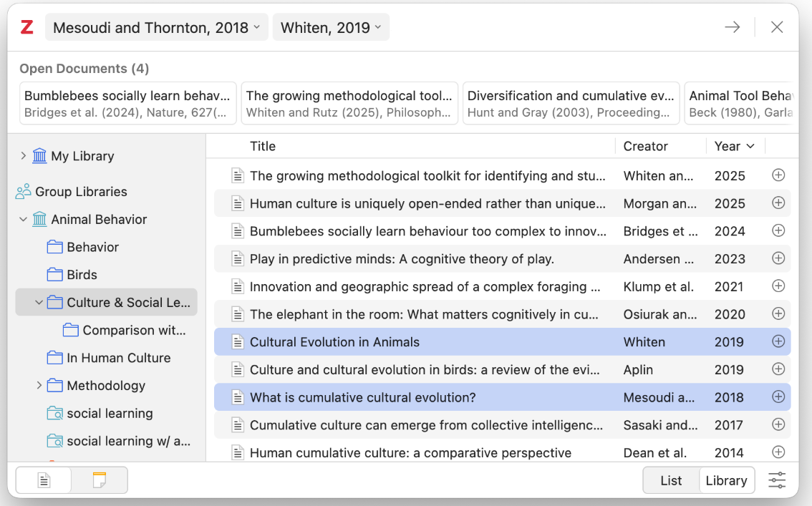Image resolution: width=812 pixels, height=506 pixels.
Task: Switch to the items document icon view
Action: click(44, 480)
